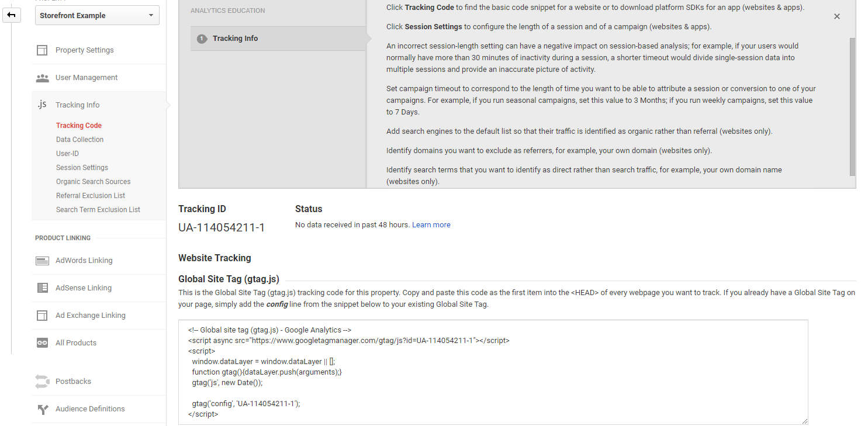Image resolution: width=868 pixels, height=426 pixels.
Task: Click the PRODUCT LINKING section header
Action: pyautogui.click(x=63, y=238)
